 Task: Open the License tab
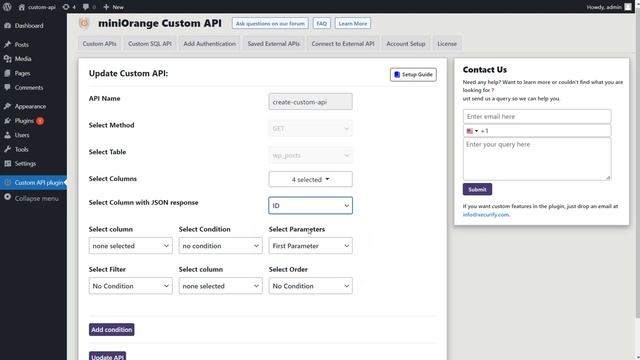(x=447, y=44)
